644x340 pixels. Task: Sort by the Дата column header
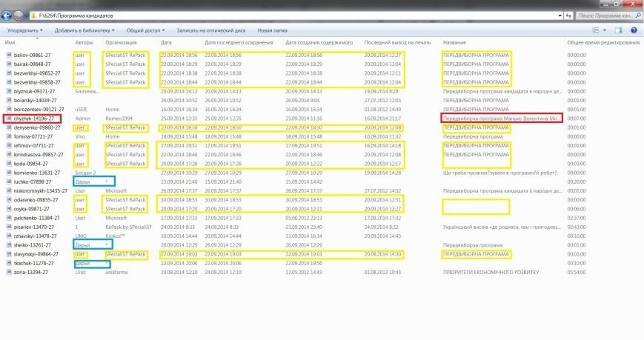(x=166, y=42)
